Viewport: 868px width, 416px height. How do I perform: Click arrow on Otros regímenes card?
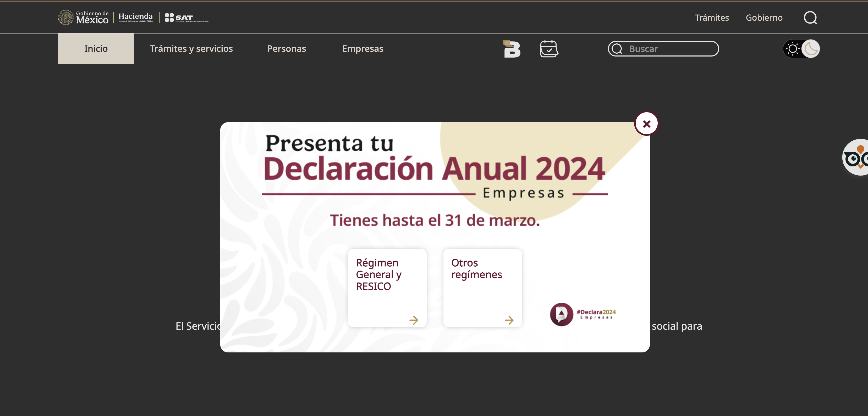[509, 320]
